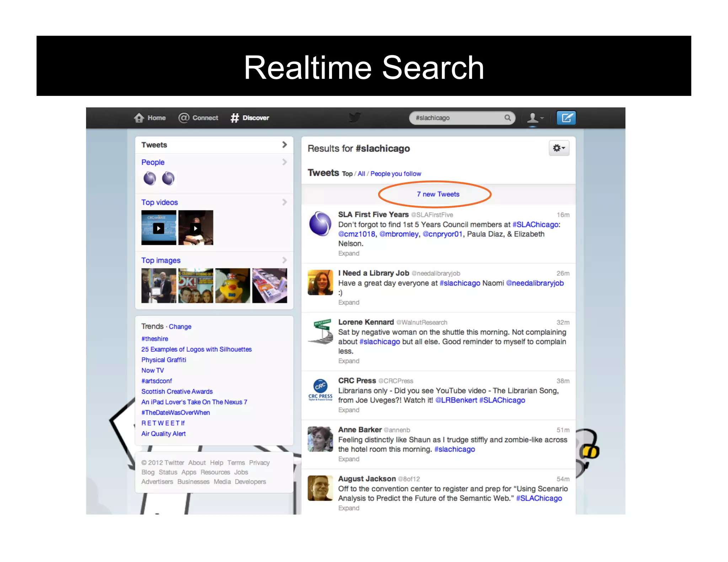Select the Top tweets filter
Screen dimensions: 728x562
point(347,174)
